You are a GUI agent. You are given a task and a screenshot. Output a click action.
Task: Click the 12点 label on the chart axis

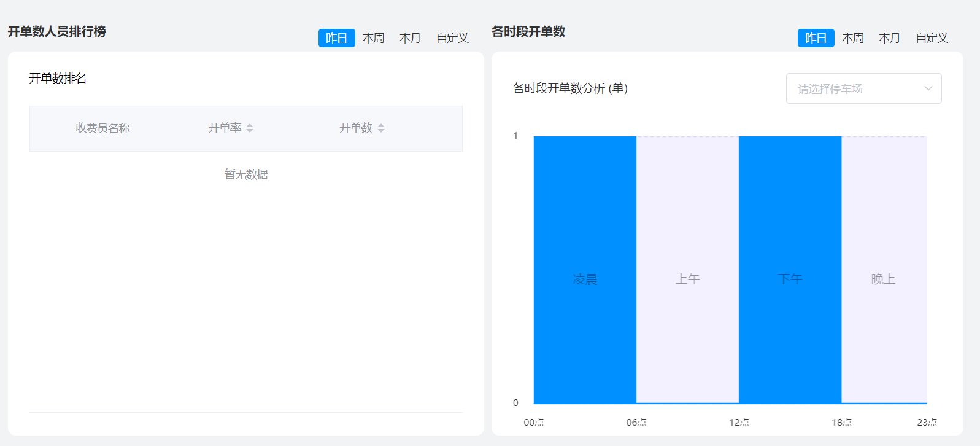click(x=739, y=423)
